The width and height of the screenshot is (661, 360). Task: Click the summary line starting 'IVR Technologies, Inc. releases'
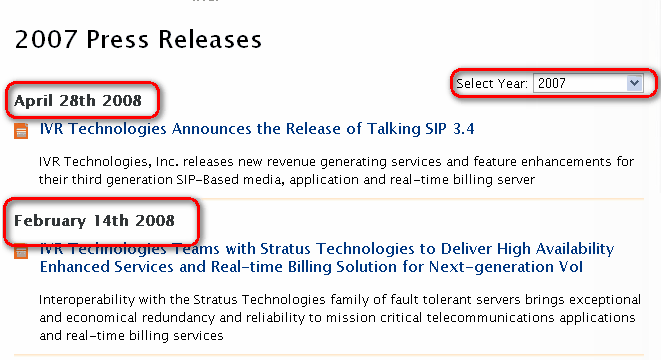click(336, 162)
